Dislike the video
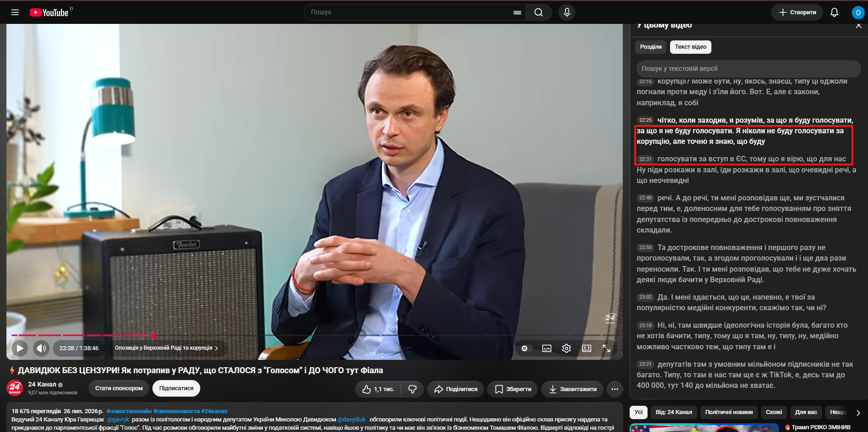 click(x=412, y=389)
